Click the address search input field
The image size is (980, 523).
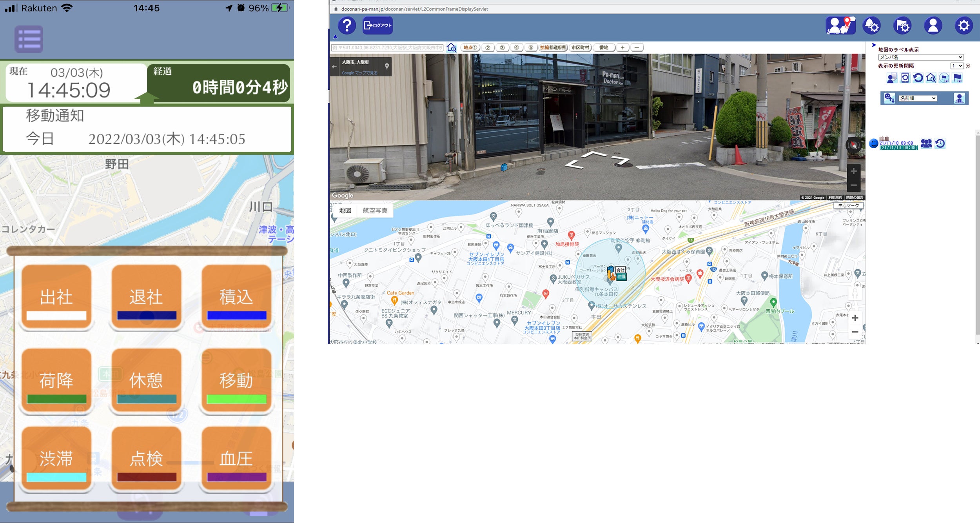tap(387, 48)
